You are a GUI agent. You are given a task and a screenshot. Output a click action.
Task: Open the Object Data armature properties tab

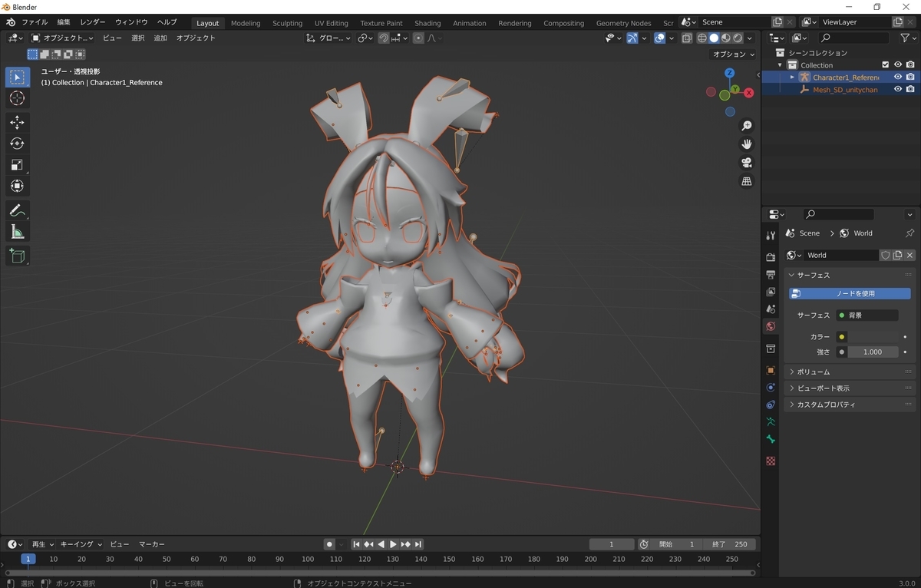pos(771,422)
